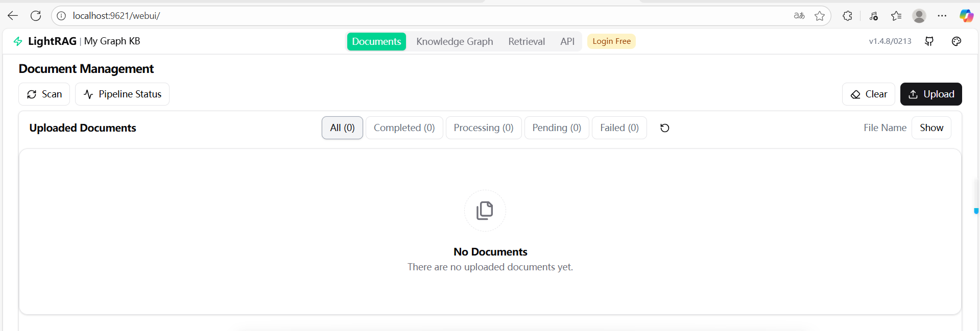980x331 pixels.
Task: Go back with the browser arrow
Action: click(x=13, y=16)
